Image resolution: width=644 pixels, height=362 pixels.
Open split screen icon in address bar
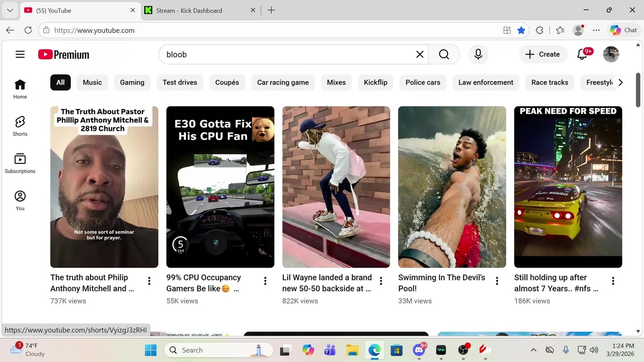[x=507, y=30]
